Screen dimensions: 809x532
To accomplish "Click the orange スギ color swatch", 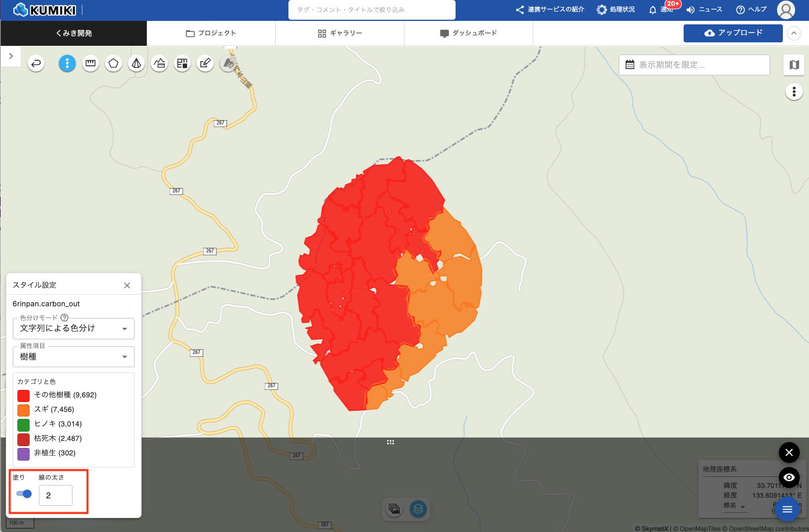I will [x=23, y=410].
